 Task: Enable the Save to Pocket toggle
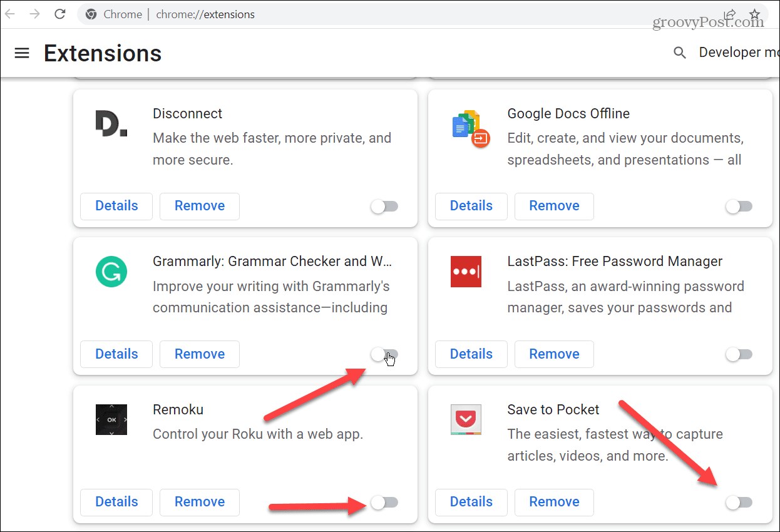click(739, 502)
